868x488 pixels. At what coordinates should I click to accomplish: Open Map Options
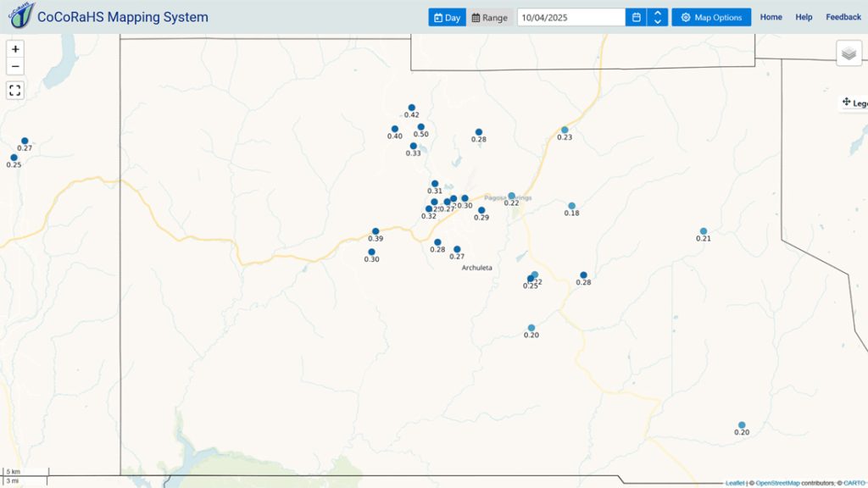point(711,17)
